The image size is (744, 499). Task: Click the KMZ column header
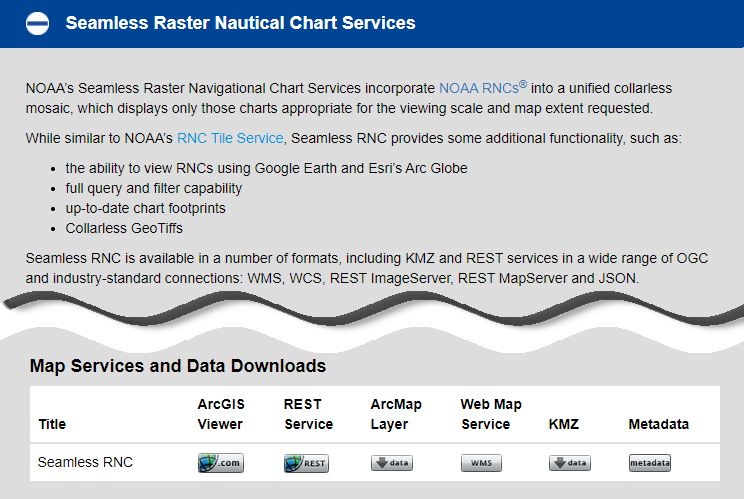(x=564, y=424)
